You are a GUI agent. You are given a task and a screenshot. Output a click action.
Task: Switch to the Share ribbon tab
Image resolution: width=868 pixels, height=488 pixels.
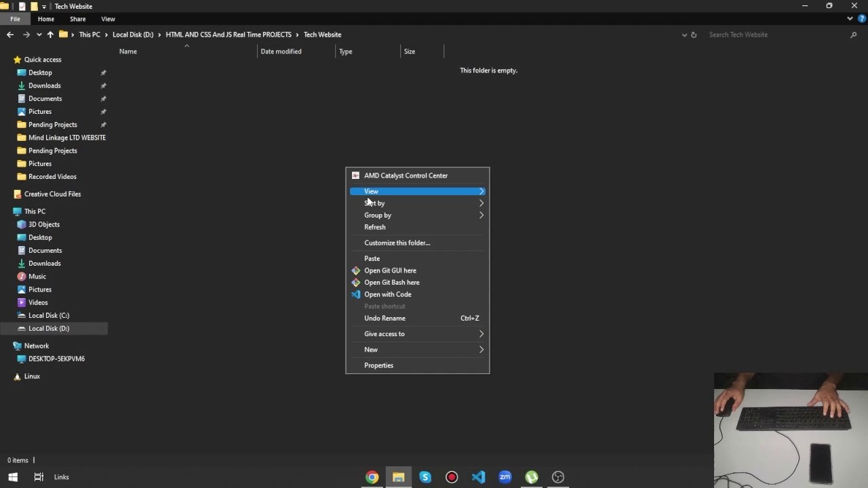[x=77, y=19]
